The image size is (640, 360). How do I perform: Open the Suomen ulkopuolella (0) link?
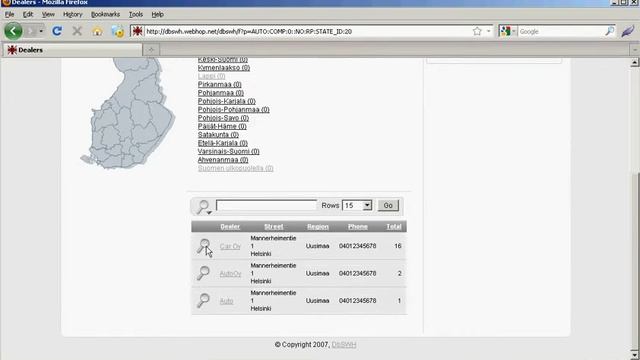pyautogui.click(x=236, y=168)
